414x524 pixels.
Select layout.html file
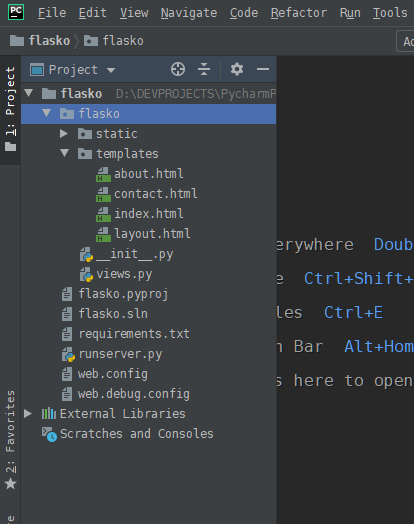pyautogui.click(x=149, y=234)
